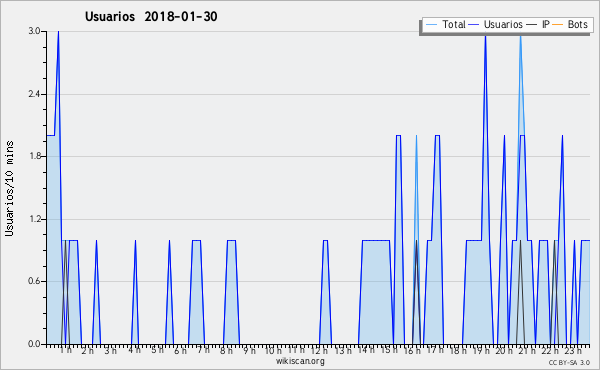This screenshot has width=600, height=370.
Task: Click the orange Bots legend line
Action: pos(558,25)
